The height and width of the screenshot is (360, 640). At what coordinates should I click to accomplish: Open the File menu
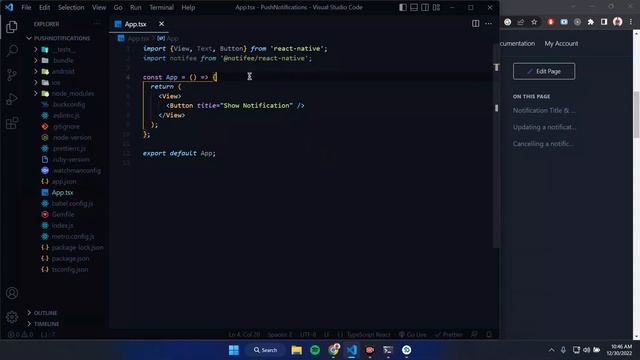pyautogui.click(x=26, y=7)
